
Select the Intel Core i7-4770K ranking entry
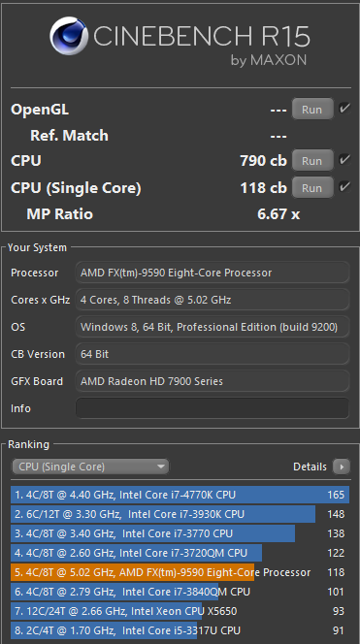pyautogui.click(x=180, y=495)
